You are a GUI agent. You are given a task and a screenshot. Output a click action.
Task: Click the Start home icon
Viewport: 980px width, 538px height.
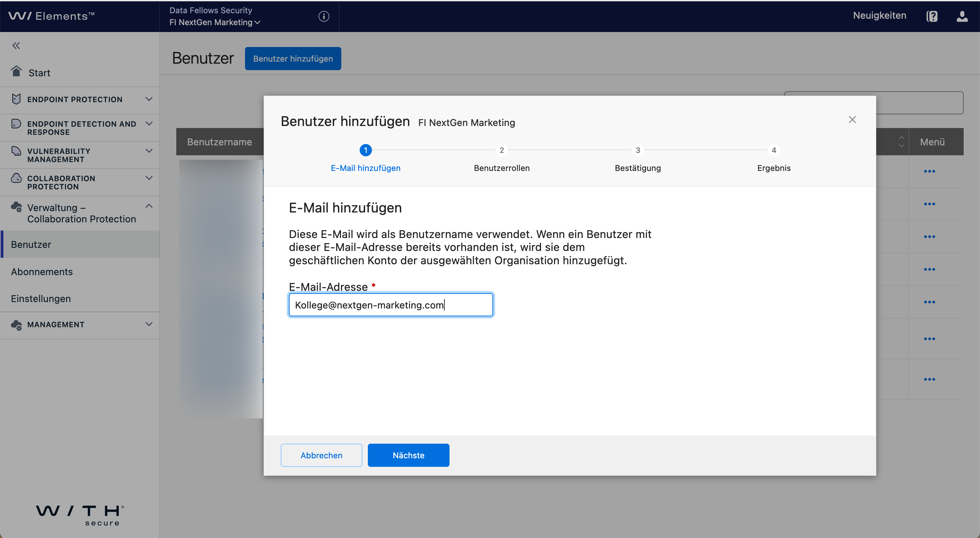point(16,71)
